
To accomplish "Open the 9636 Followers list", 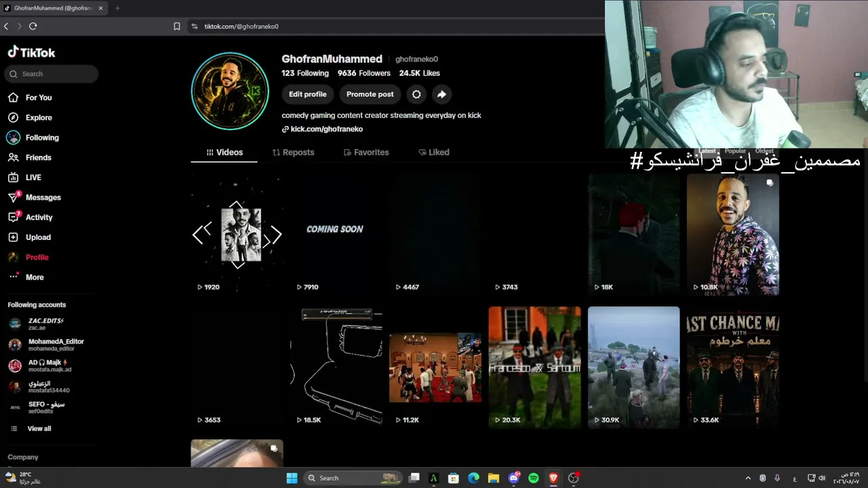I will (364, 73).
